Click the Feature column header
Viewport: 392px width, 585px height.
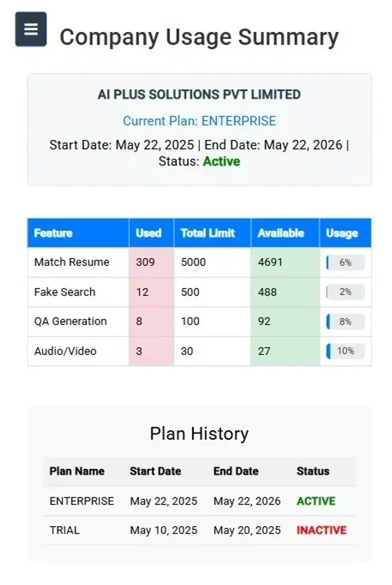[53, 233]
